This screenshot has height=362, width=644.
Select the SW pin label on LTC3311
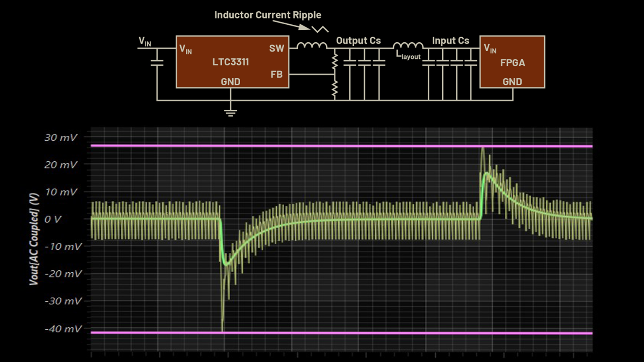(276, 49)
